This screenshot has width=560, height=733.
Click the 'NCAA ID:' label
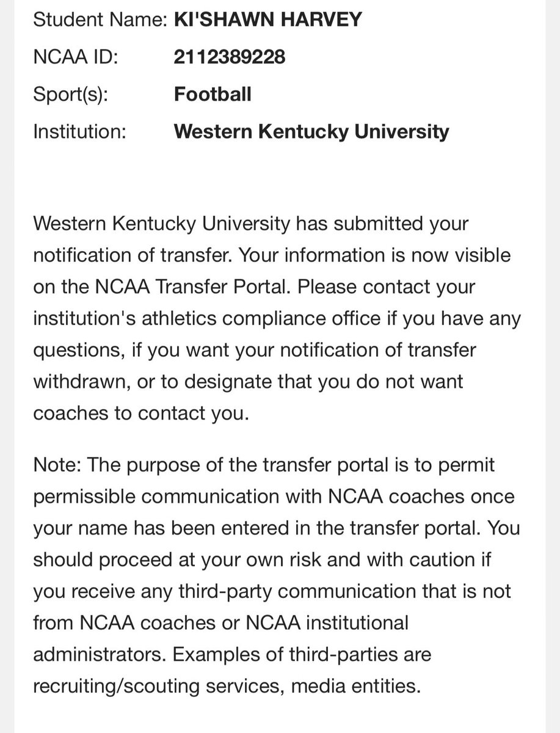[x=75, y=57]
